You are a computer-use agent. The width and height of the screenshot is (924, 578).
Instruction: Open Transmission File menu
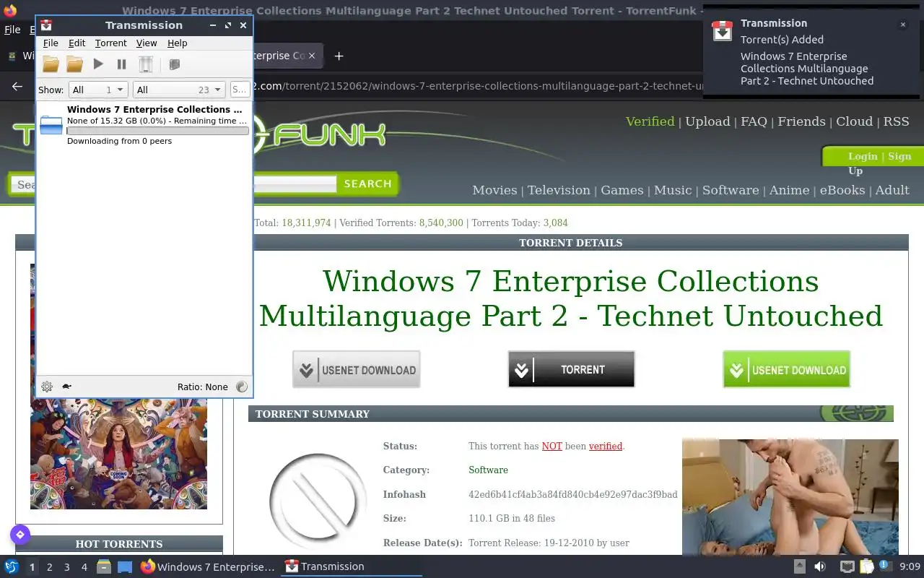tap(51, 43)
